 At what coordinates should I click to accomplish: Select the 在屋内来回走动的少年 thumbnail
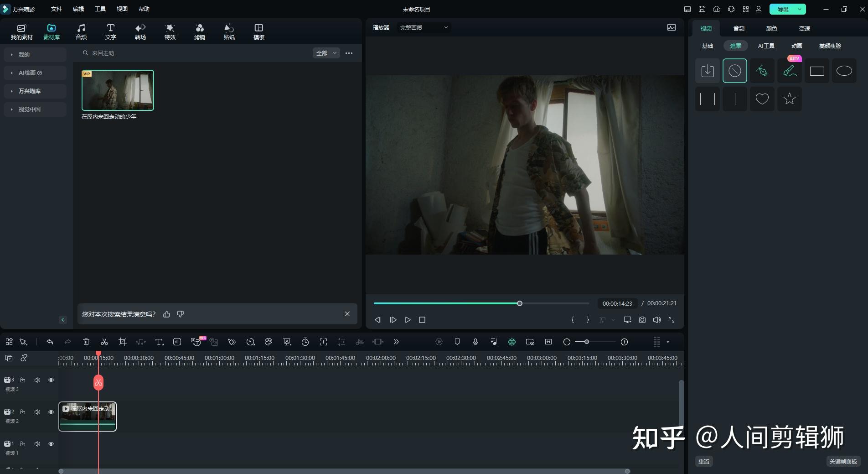(118, 90)
